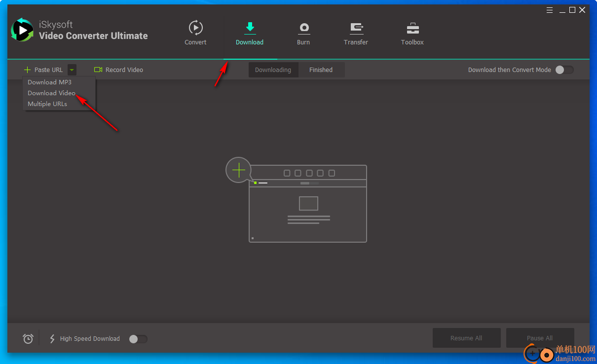
Task: Close the Video Converter window
Action: pos(583,10)
